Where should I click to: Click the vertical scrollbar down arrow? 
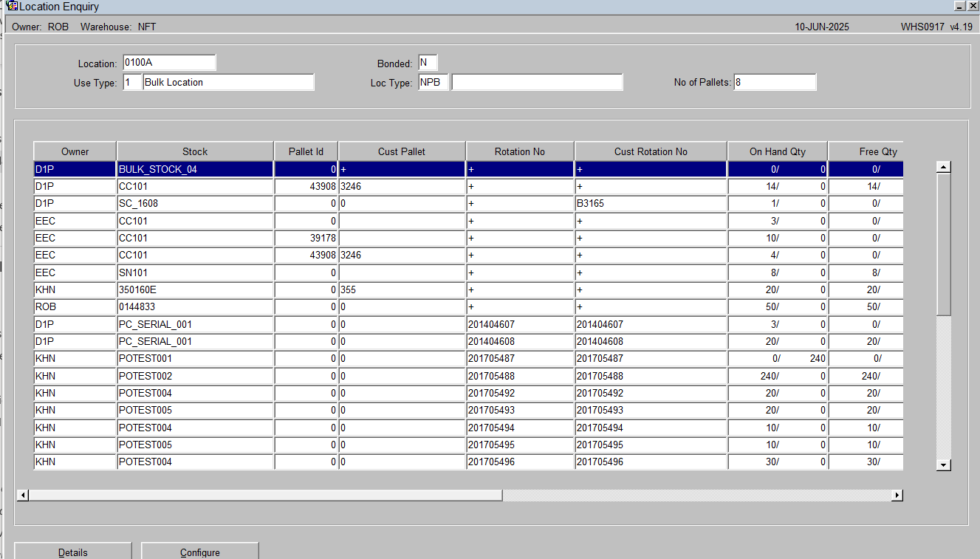pos(943,464)
